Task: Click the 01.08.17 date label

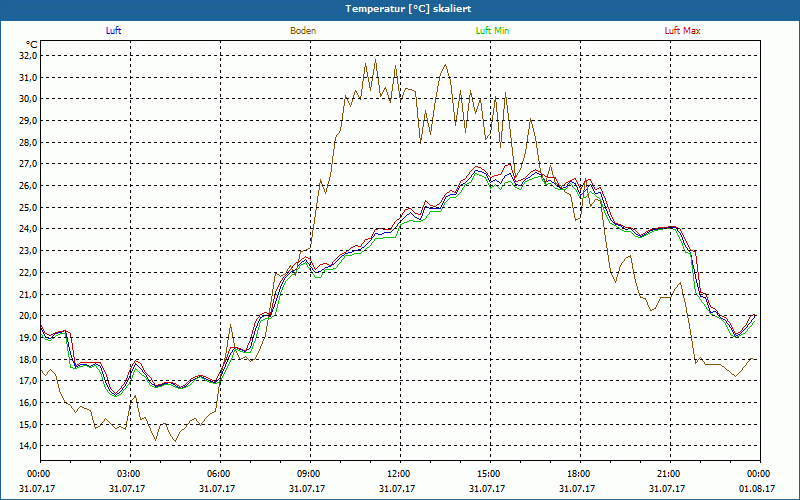Action: coord(757,489)
